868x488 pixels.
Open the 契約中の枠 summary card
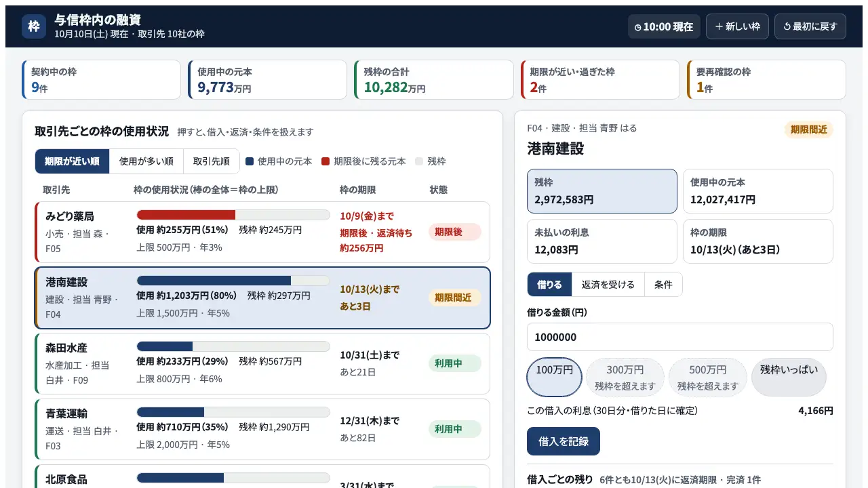pyautogui.click(x=101, y=80)
